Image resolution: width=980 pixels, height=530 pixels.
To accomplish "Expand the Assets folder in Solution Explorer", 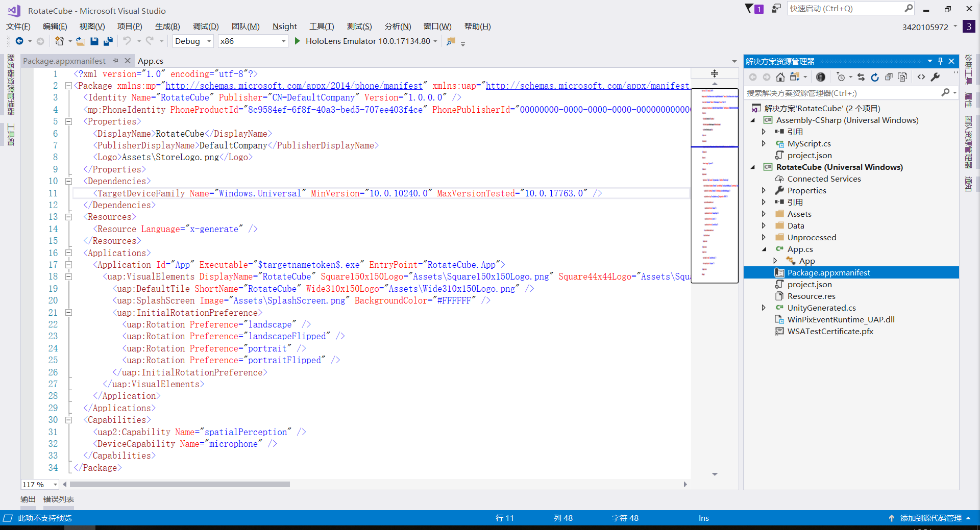I will coord(764,214).
